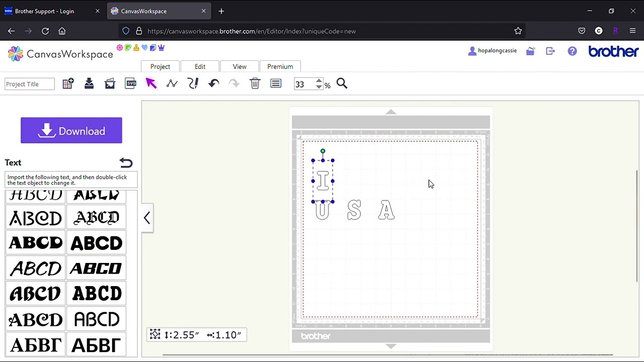Pick the Cyrillic АБВГ serif font sample
Image resolution: width=644 pixels, height=362 pixels.
[36, 344]
